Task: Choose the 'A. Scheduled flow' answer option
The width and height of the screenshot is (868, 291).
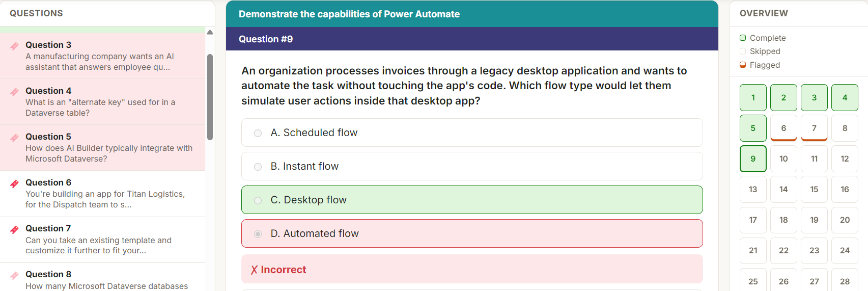Action: click(x=472, y=133)
